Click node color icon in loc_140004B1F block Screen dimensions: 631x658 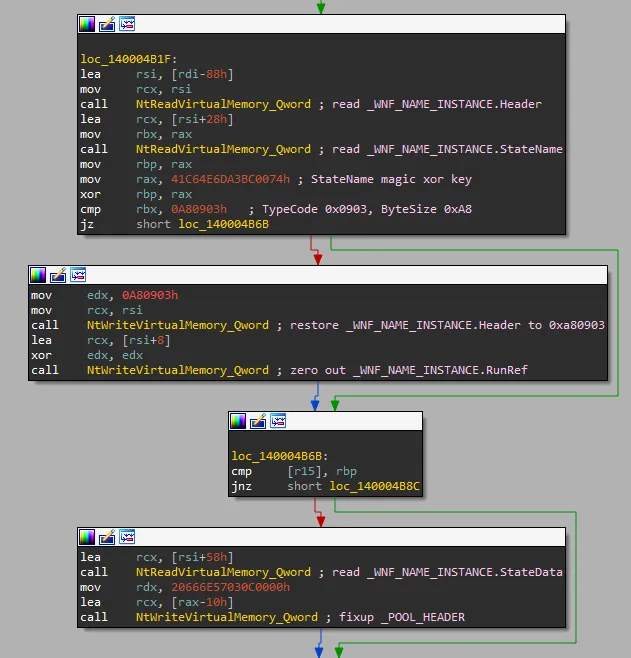pyautogui.click(x=87, y=24)
